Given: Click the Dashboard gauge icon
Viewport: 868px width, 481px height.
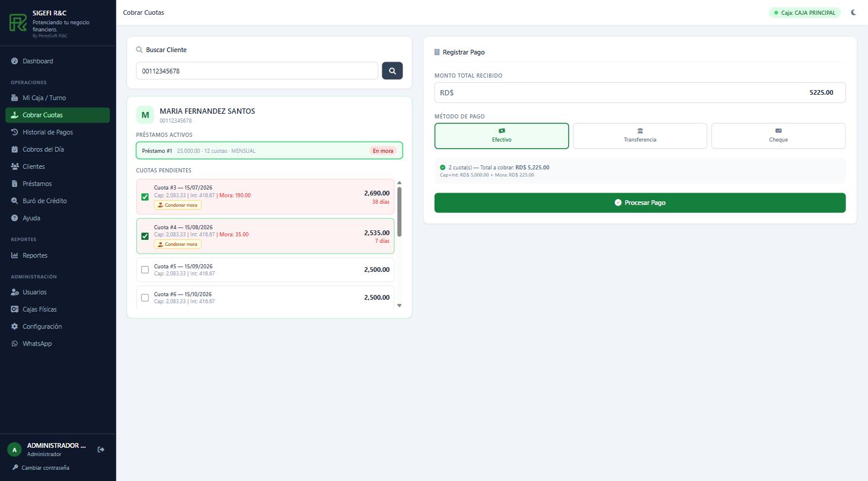Looking at the screenshot, I should pos(15,61).
